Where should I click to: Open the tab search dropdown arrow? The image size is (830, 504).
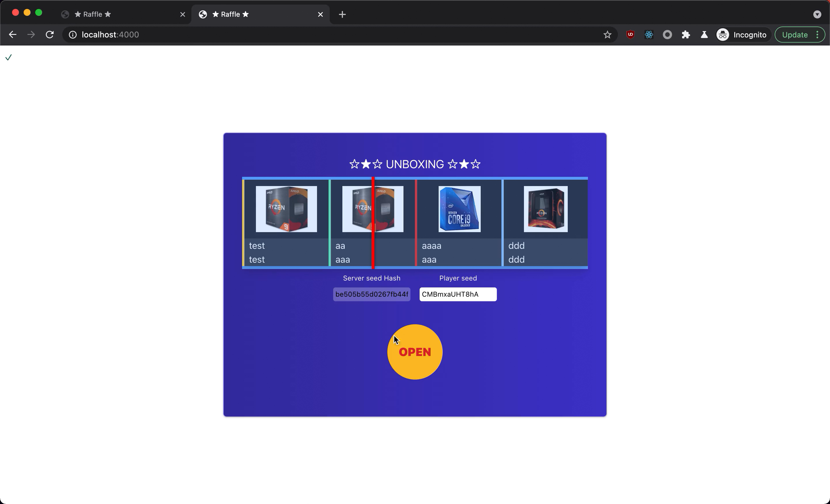[817, 14]
